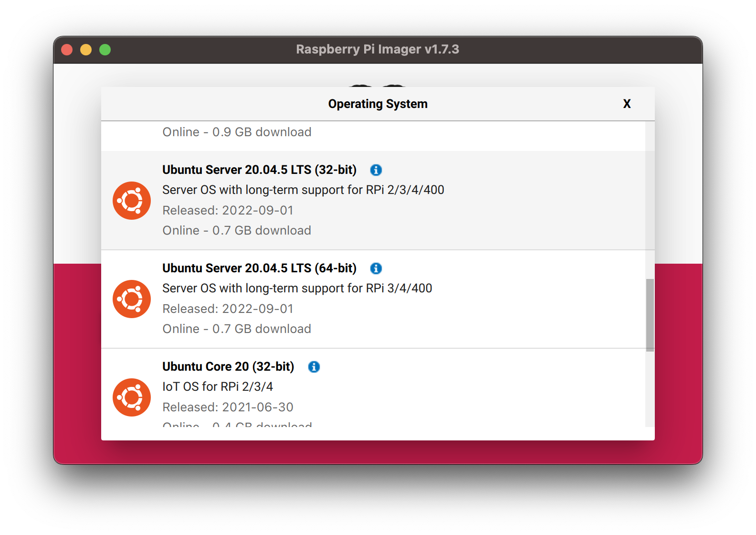Select Ubuntu Server 20.04.5 LTS (64-bit) title
The image size is (756, 535).
coord(259,268)
